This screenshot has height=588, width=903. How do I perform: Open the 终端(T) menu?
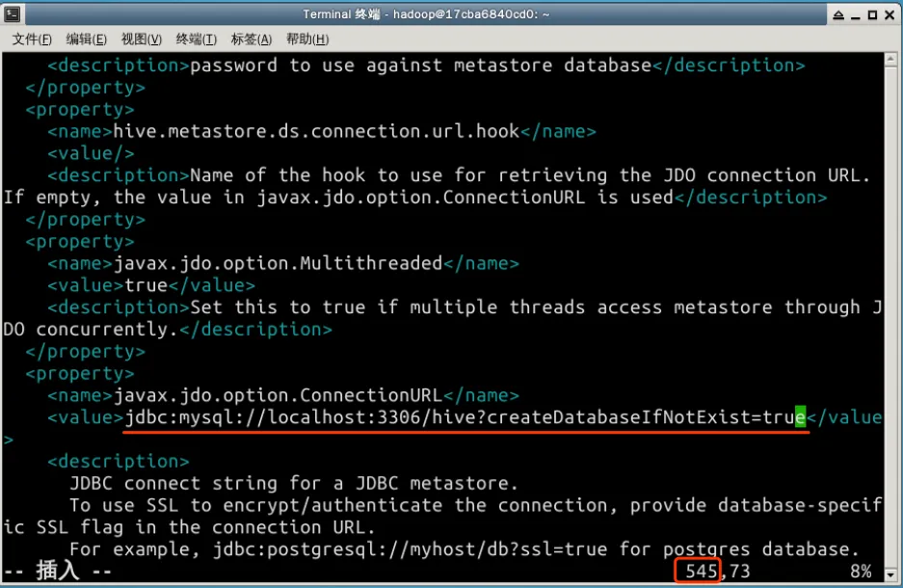(x=197, y=40)
